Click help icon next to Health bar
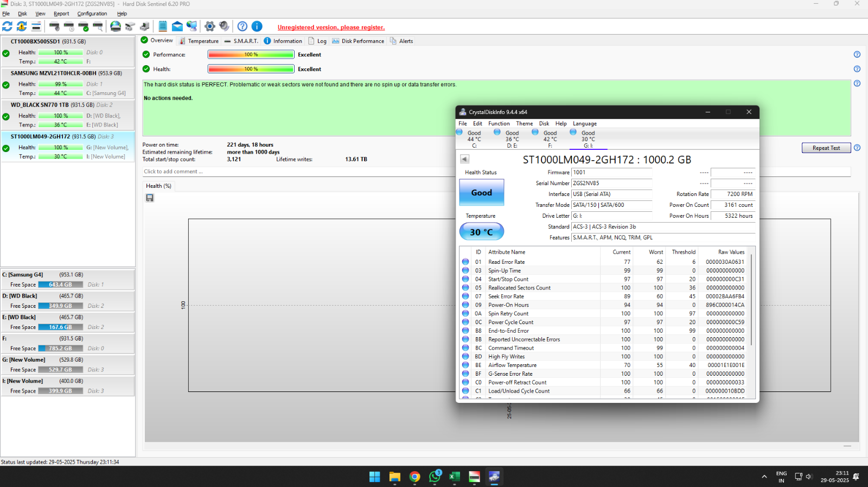Viewport: 868px width, 487px height. [857, 69]
